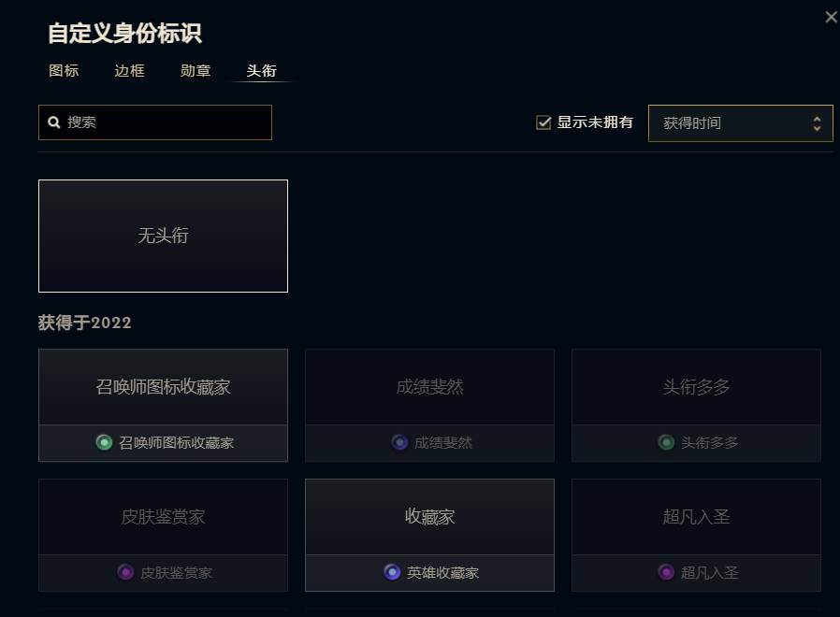
Task: Click the blue badge icon beside 成绩斐然
Action: tap(399, 442)
